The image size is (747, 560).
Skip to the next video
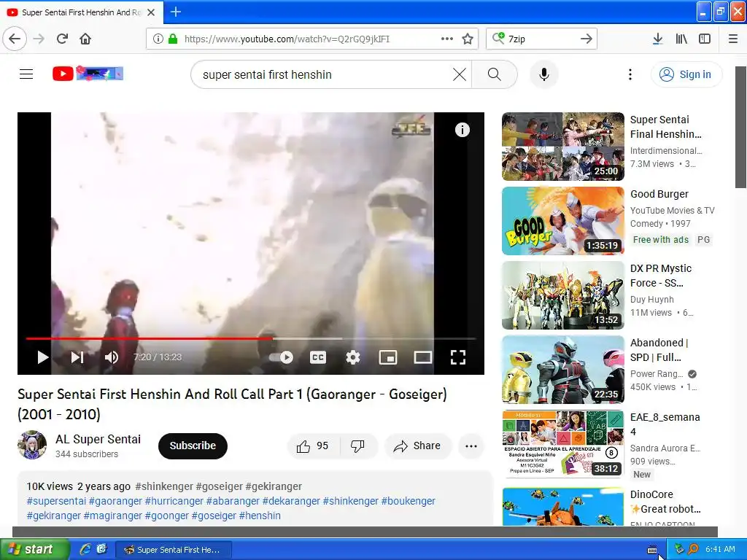77,357
